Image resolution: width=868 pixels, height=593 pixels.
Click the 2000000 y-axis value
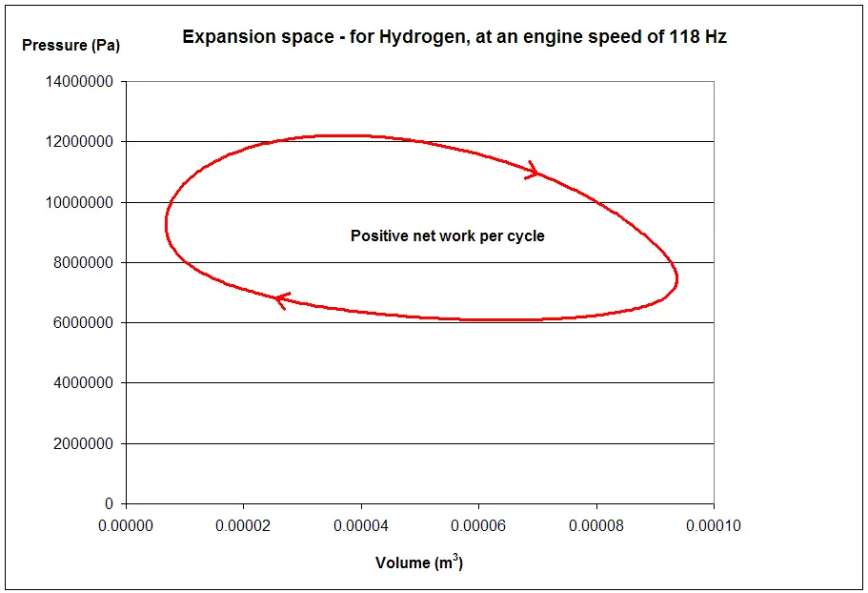coord(83,443)
